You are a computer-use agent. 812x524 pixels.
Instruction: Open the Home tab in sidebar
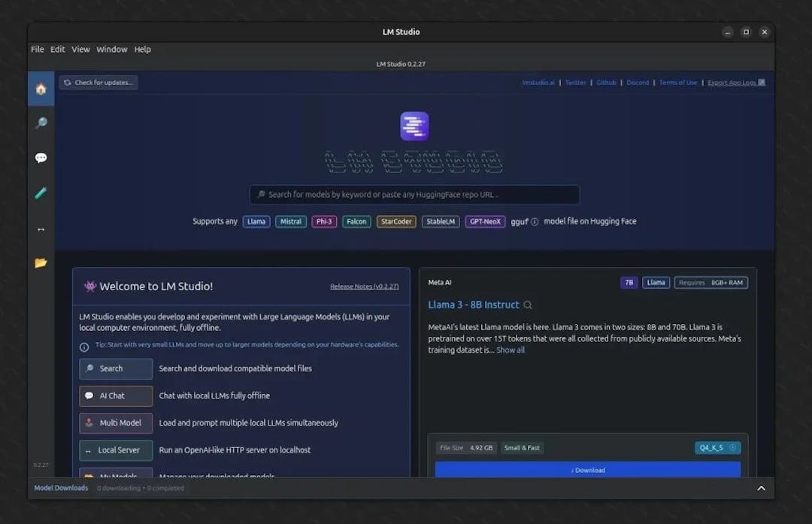(41, 89)
